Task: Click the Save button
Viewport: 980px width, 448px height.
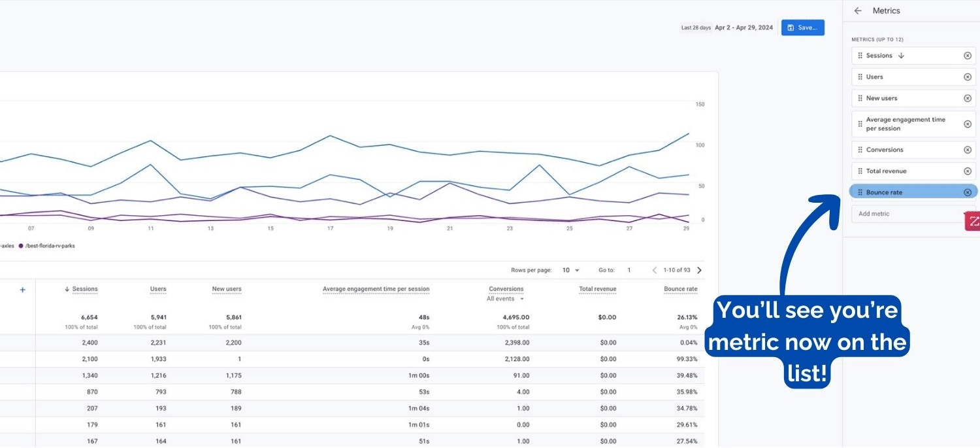Action: 802,27
